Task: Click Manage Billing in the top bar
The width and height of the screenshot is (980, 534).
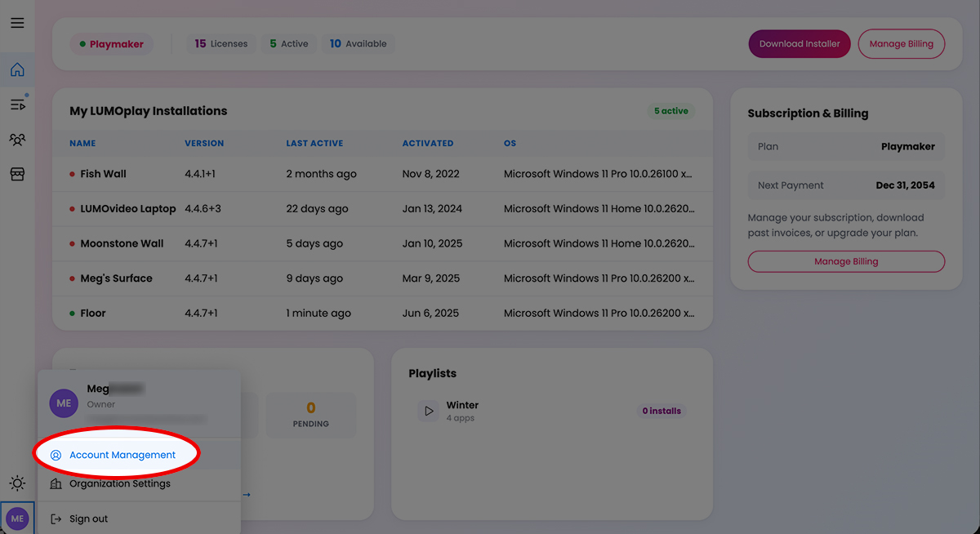Action: (x=901, y=44)
